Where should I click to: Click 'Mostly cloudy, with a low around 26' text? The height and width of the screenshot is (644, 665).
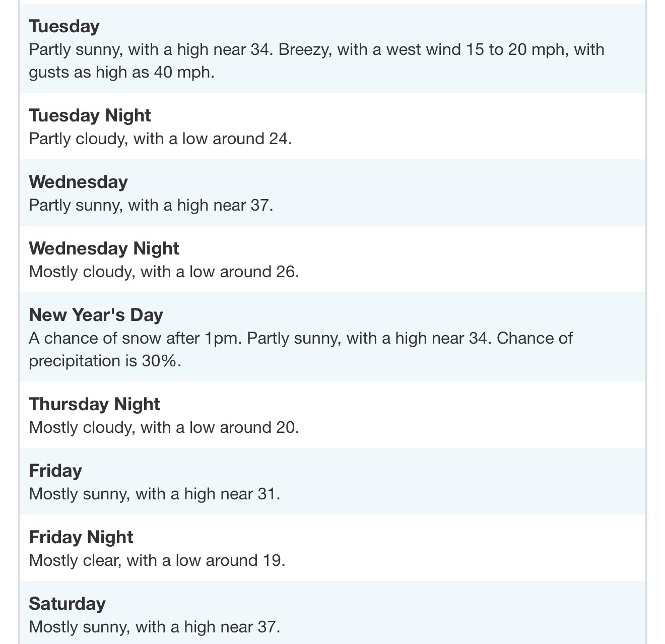coord(164,272)
